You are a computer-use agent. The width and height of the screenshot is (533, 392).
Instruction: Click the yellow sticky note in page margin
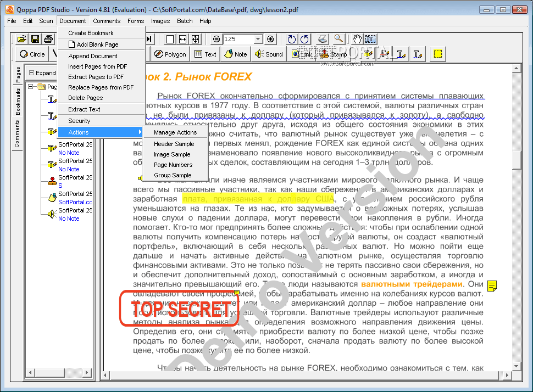coord(492,286)
